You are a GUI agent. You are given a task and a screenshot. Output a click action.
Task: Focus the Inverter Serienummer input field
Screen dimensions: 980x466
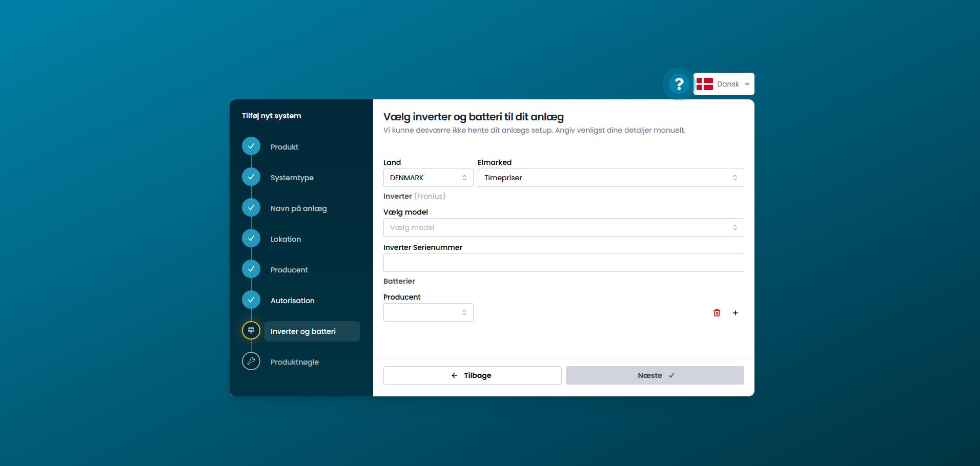pos(563,263)
